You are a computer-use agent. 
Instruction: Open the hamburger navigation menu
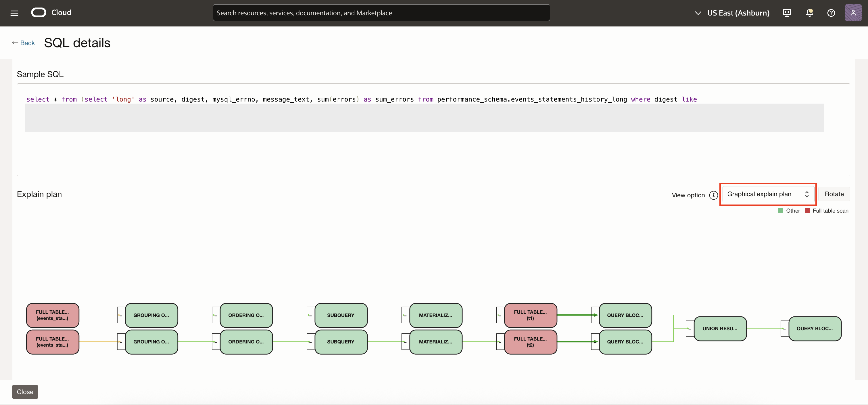click(14, 13)
